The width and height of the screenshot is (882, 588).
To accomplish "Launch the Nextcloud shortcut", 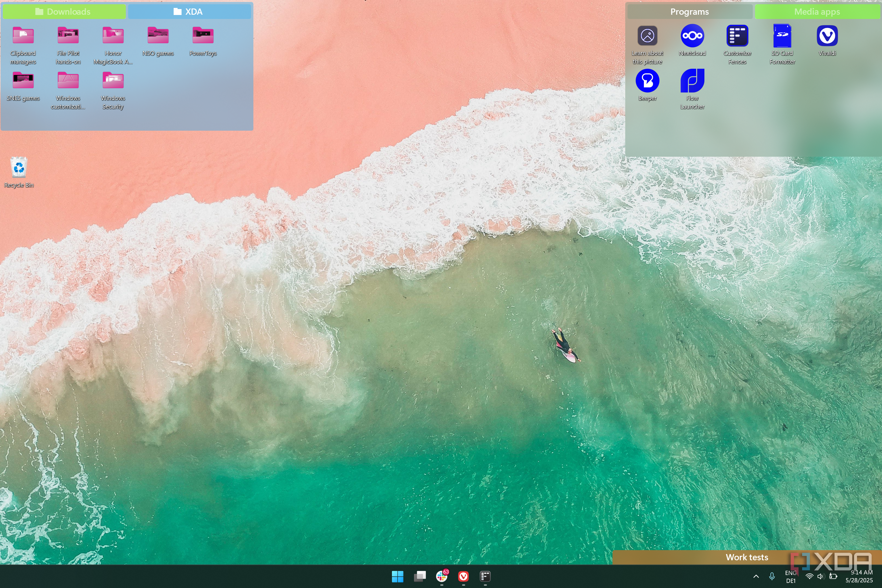I will [692, 40].
